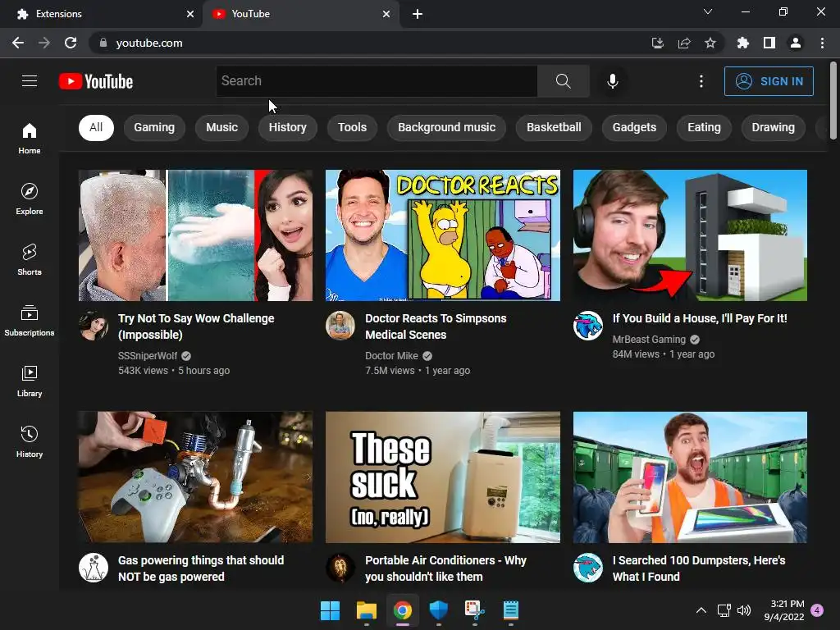Viewport: 840px width, 630px height.
Task: Bookmark this page with the star
Action: 710,43
